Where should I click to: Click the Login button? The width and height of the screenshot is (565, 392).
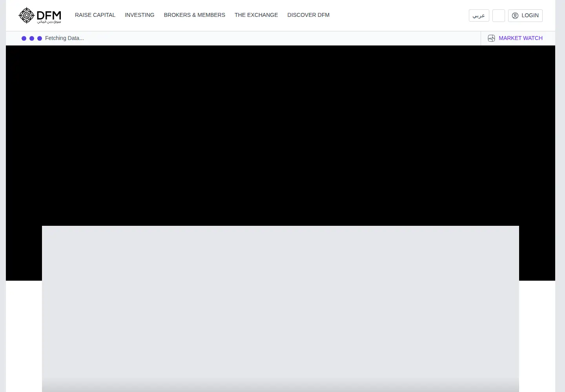point(525,15)
